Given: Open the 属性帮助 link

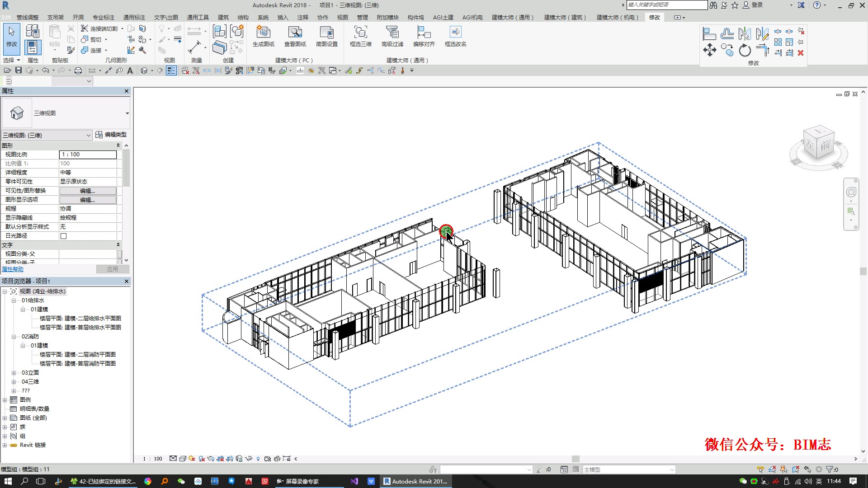Looking at the screenshot, I should 13,269.
